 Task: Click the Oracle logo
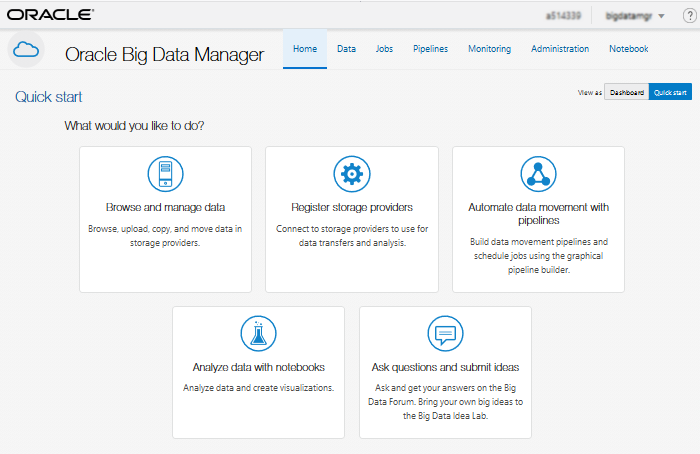tap(50, 15)
